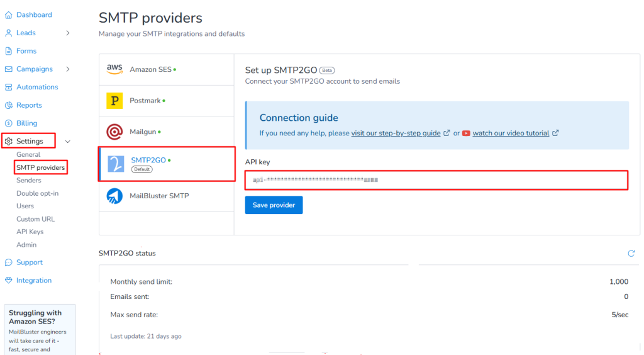Click the Default badge under SMTP2GO
The width and height of the screenshot is (644, 355).
click(142, 169)
